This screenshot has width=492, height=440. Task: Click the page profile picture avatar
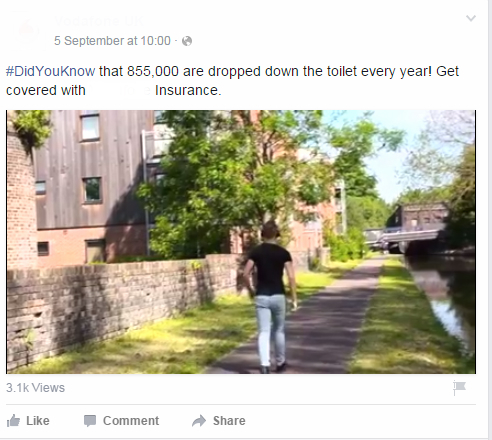pos(28,30)
